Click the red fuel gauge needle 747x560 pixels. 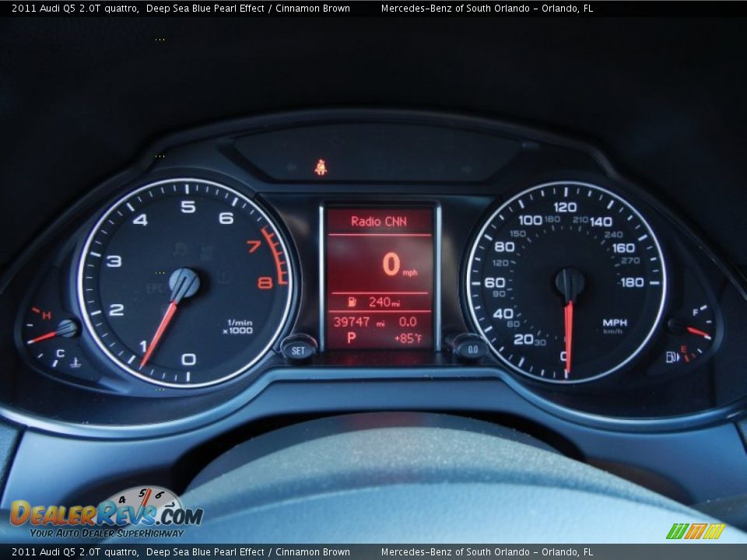click(x=697, y=333)
